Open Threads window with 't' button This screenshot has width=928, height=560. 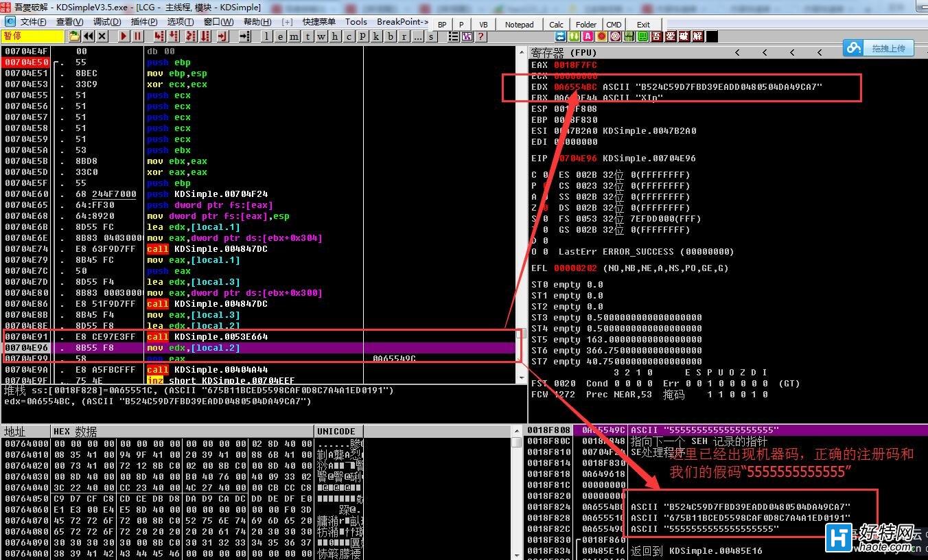308,36
